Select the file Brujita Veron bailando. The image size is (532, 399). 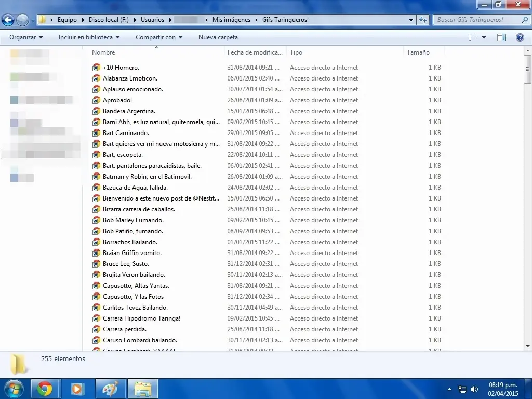[134, 275]
